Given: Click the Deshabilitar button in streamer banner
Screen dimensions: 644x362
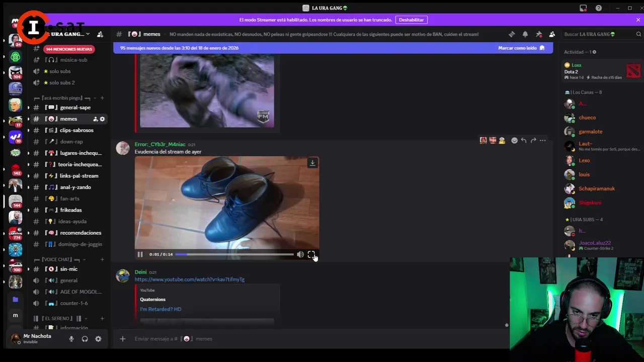Looking at the screenshot, I should 411,20.
